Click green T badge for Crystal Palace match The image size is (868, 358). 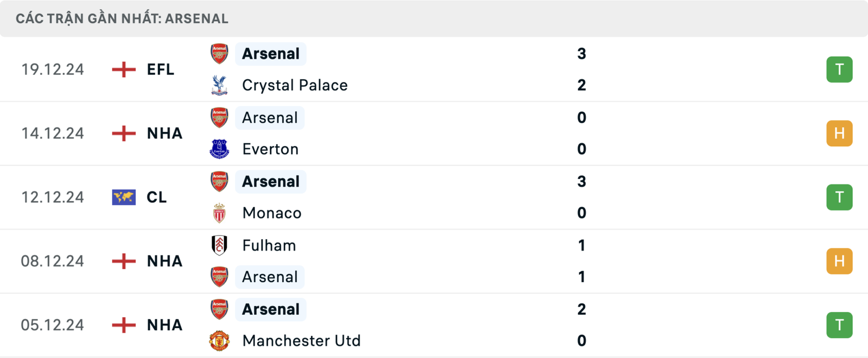click(x=839, y=69)
